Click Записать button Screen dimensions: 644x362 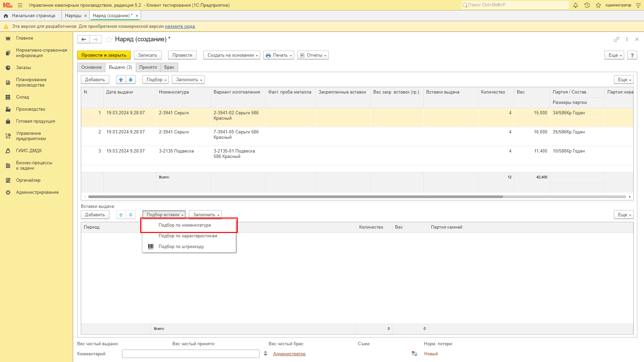tap(148, 55)
